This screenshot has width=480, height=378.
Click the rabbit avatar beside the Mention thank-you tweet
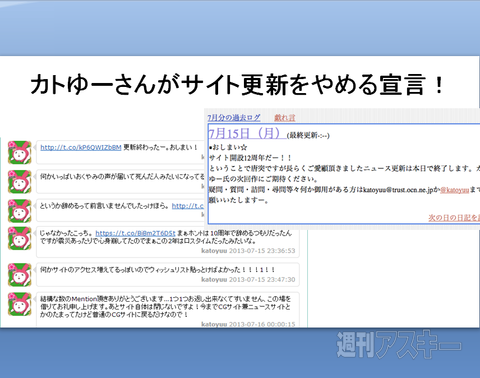click(20, 304)
